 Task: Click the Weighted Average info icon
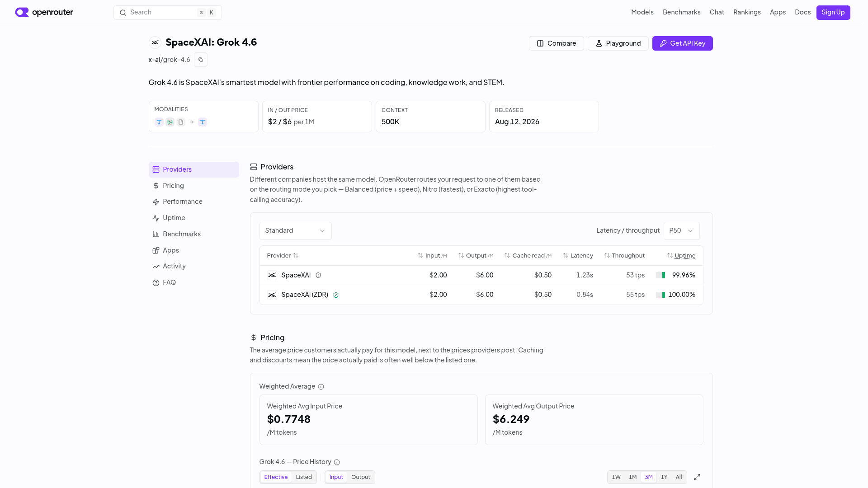click(x=321, y=387)
